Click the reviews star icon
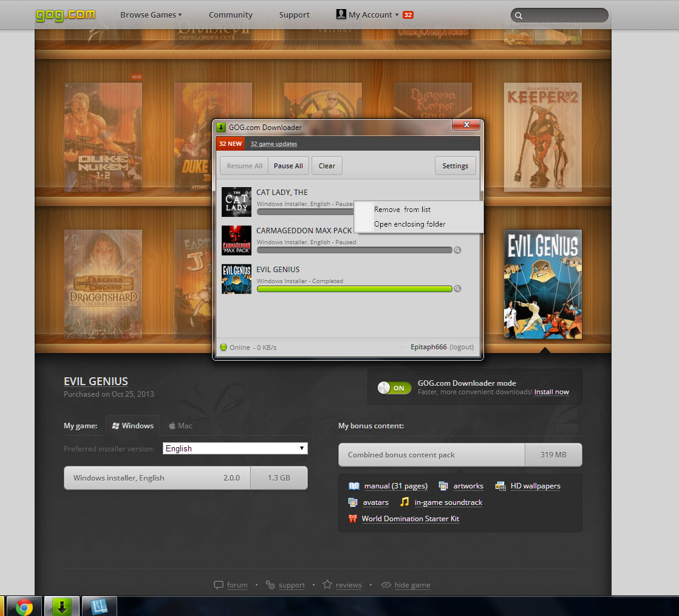 point(327,585)
